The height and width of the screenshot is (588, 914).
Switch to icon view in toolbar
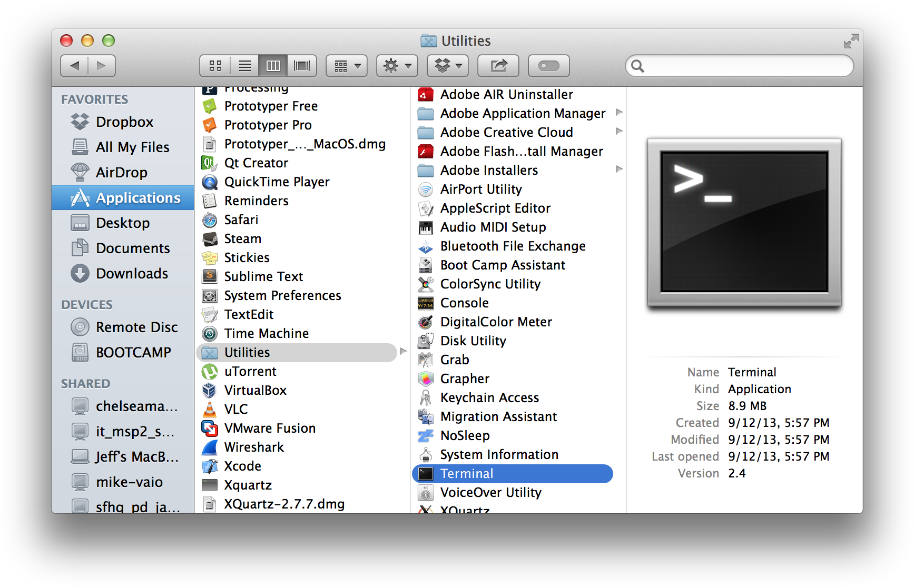coord(215,66)
